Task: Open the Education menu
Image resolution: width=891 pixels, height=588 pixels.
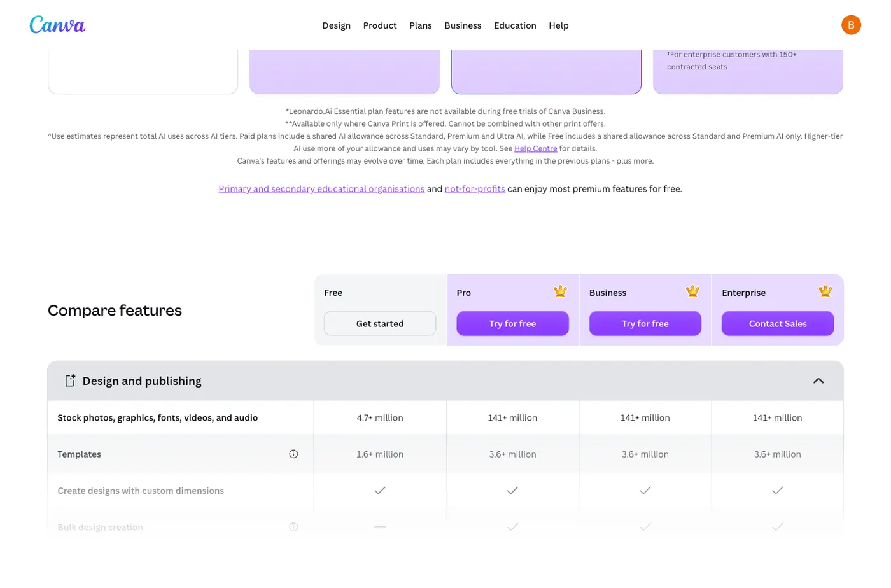Action: 515,25
